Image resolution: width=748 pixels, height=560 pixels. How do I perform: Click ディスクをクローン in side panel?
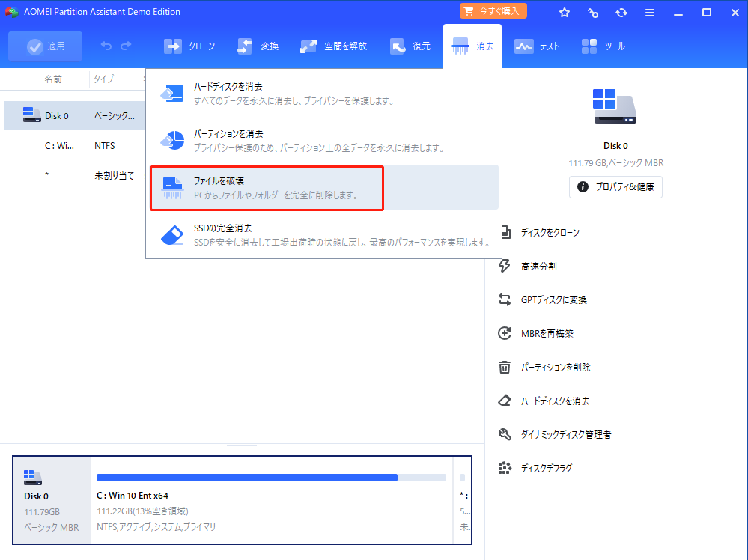tap(550, 232)
